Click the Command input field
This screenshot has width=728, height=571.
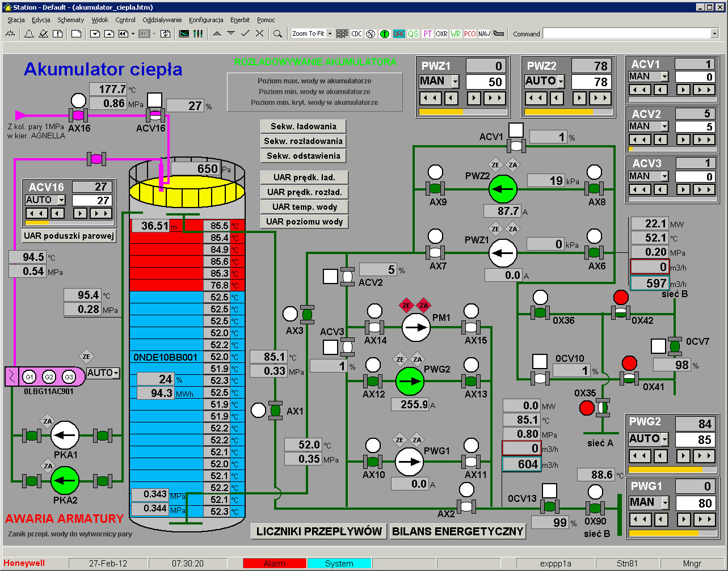click(x=626, y=34)
